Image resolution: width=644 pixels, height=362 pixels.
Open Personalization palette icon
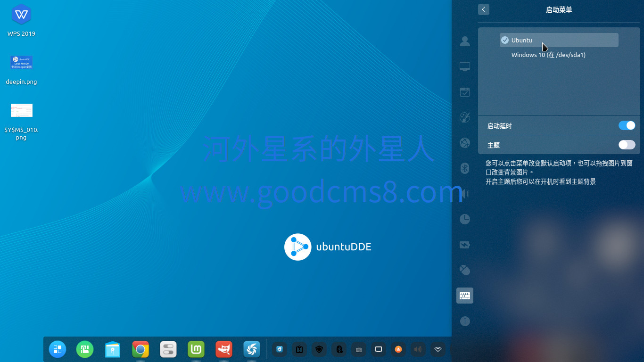(465, 117)
